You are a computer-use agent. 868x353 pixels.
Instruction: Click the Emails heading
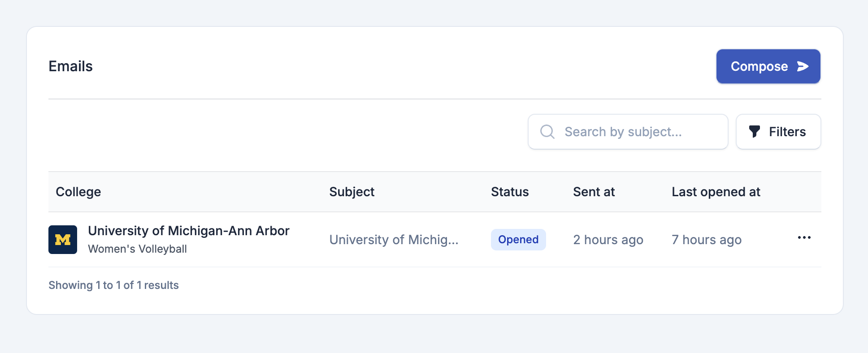tap(70, 66)
